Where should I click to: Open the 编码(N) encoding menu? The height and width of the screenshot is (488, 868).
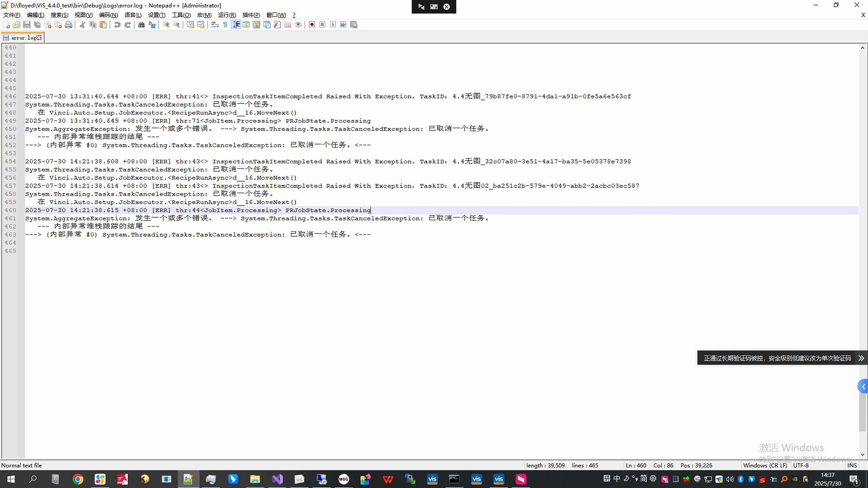108,15
